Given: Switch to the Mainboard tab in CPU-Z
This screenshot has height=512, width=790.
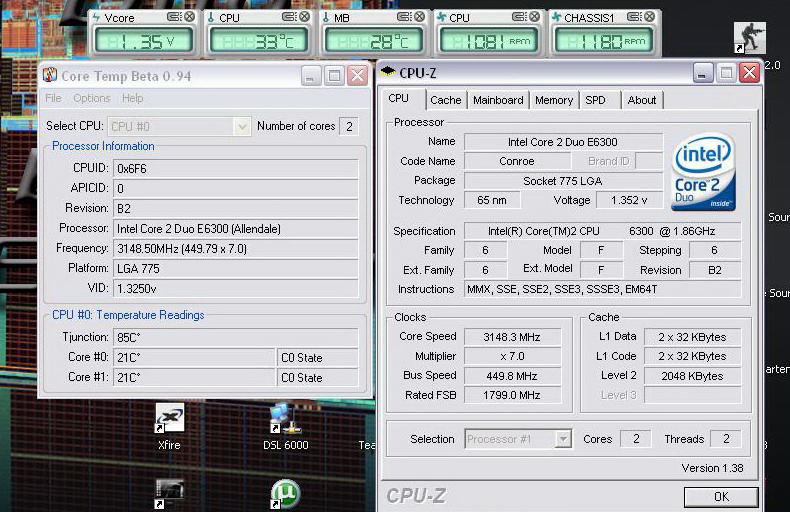Looking at the screenshot, I should pyautogui.click(x=498, y=100).
